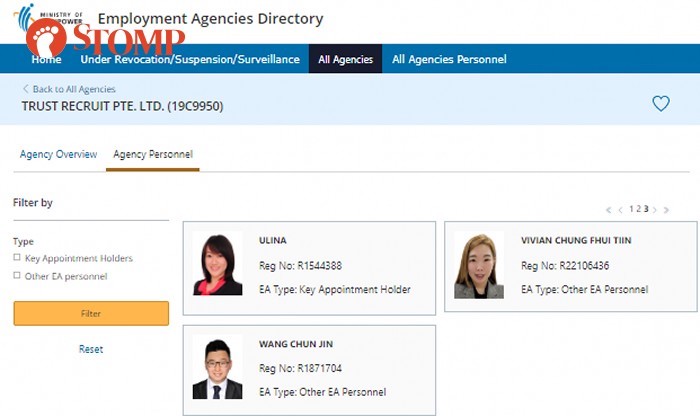Open ULINA's personnel photo

pyautogui.click(x=217, y=263)
